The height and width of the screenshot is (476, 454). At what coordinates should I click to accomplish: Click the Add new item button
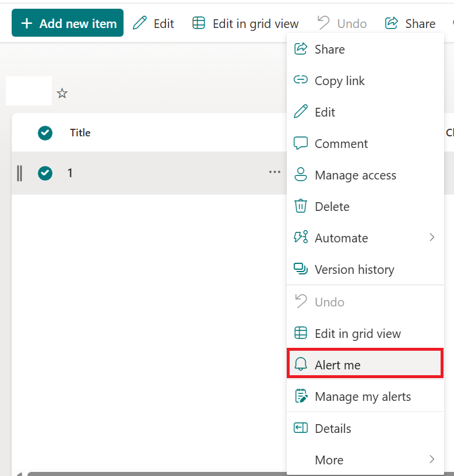coord(68,23)
